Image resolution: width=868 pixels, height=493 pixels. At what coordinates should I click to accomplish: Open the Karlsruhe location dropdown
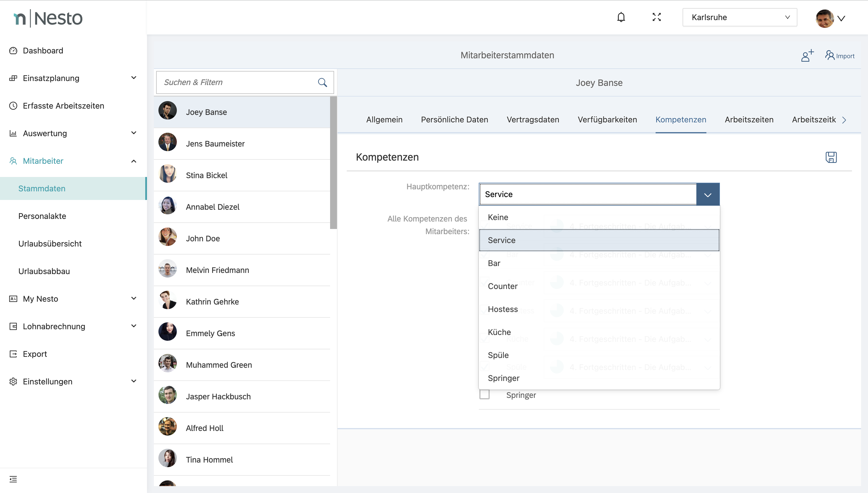pos(739,17)
